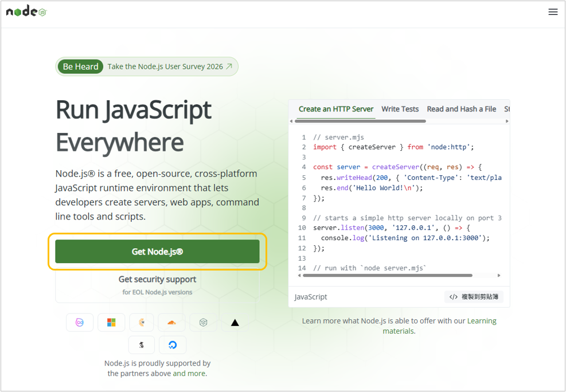This screenshot has height=392, width=566.
Task: Click the code area horizontal scrollbar thumb
Action: 388,276
